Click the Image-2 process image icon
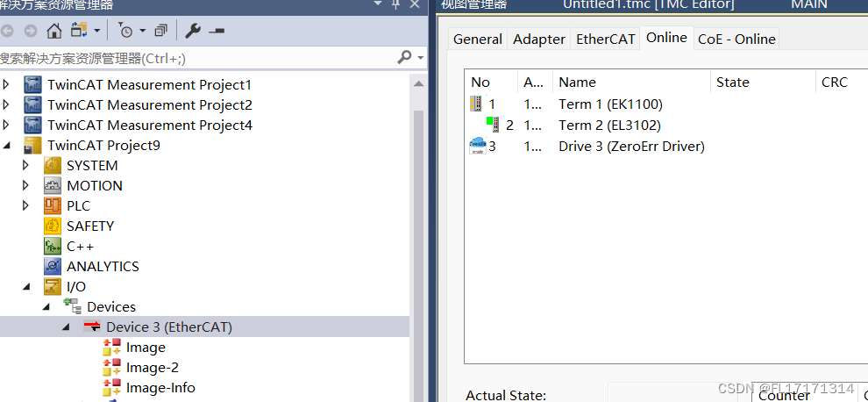The width and height of the screenshot is (868, 402). coord(112,367)
